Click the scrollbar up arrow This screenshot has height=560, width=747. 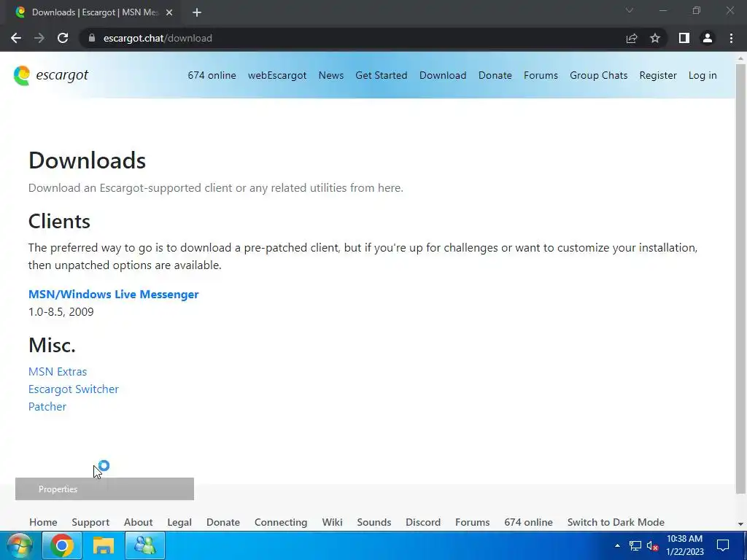coord(740,58)
